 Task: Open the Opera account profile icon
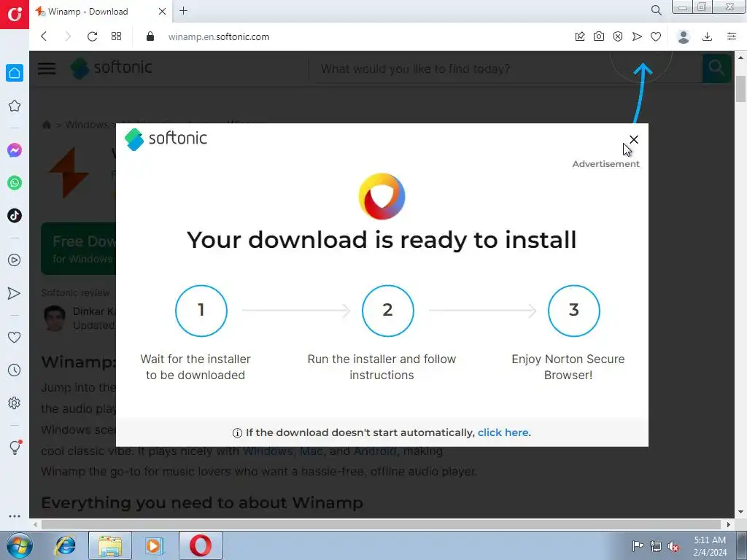684,36
